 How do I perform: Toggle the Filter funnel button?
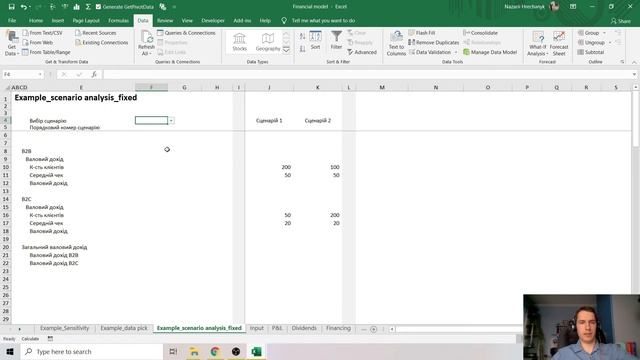tap(336, 41)
